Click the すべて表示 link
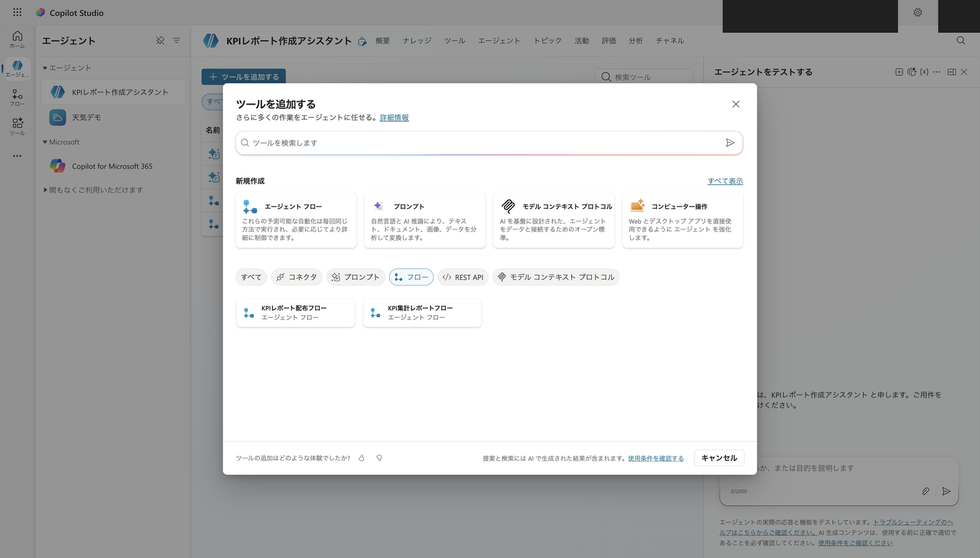 (725, 181)
